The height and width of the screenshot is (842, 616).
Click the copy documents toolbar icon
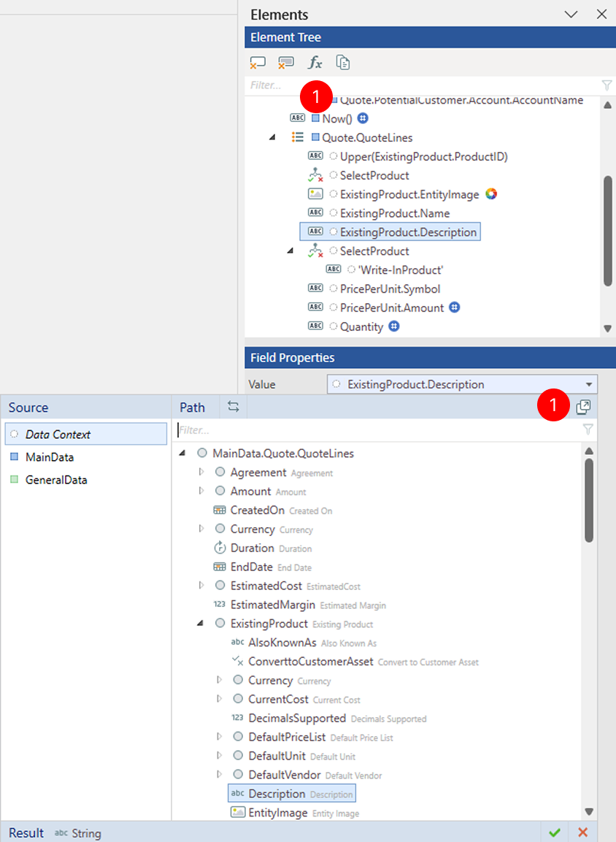tap(343, 63)
